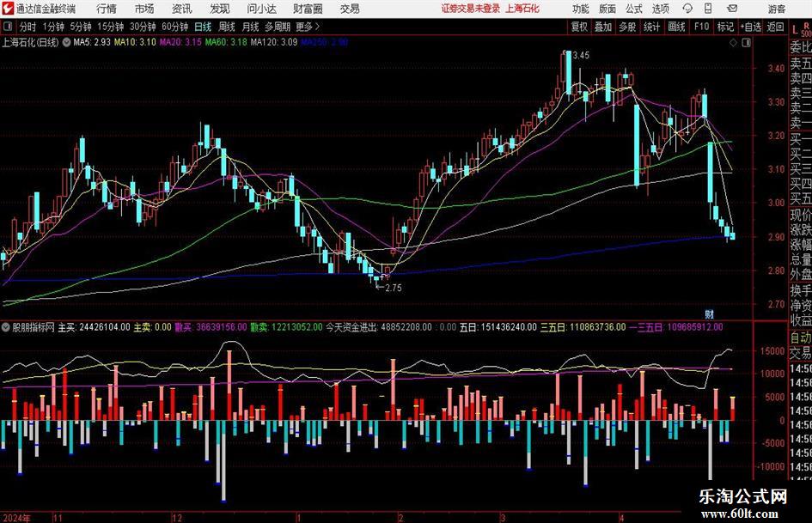This screenshot has height=523, width=812.
Task: Open F10 company info
Action: click(701, 27)
